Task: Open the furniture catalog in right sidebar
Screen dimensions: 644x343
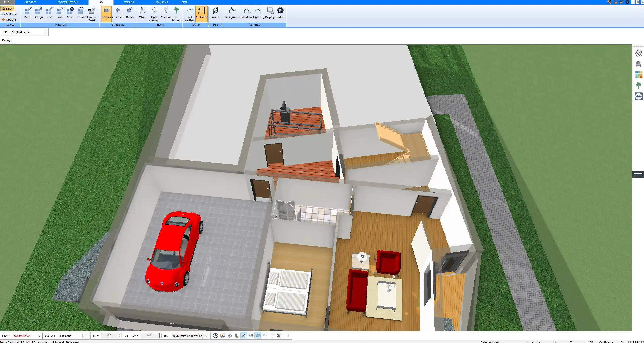Action: coord(639,63)
